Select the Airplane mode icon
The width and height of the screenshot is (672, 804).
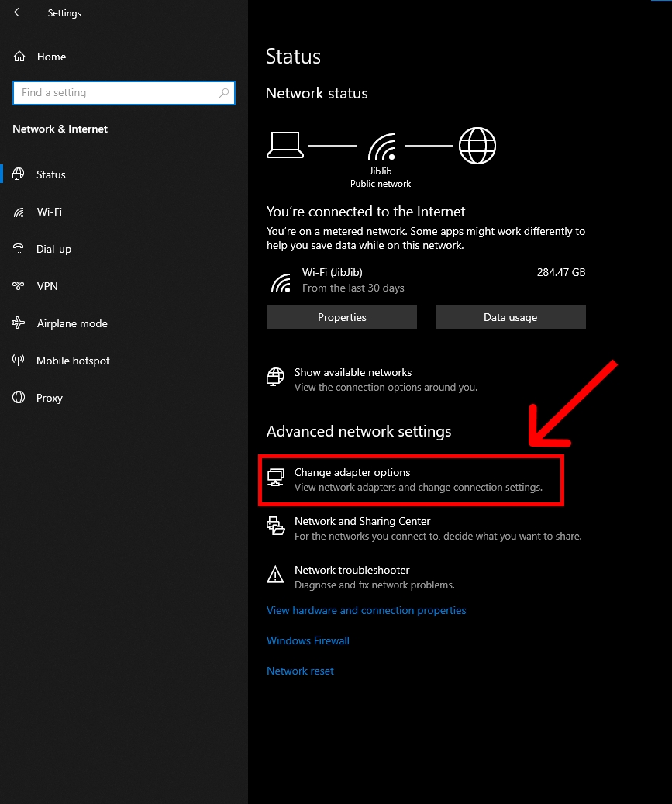click(x=19, y=323)
